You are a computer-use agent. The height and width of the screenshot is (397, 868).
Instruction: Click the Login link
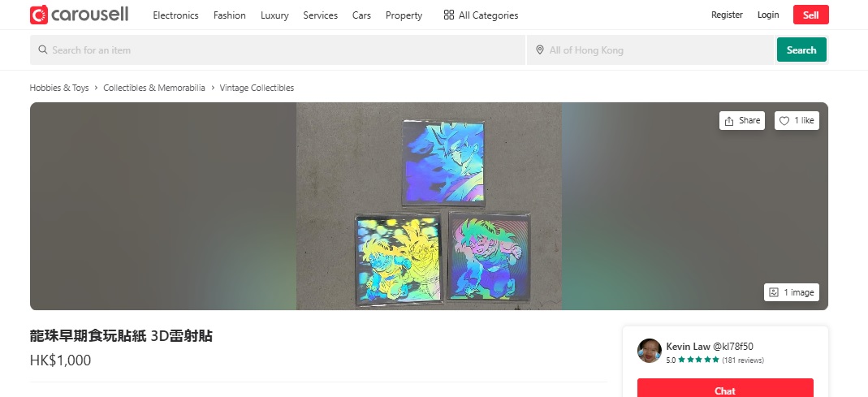[768, 15]
